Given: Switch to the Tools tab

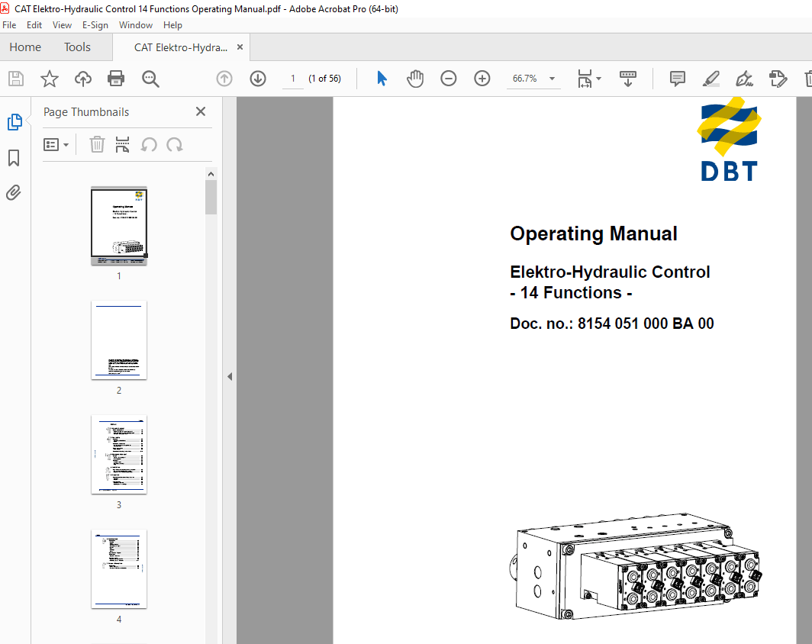Looking at the screenshot, I should coord(77,47).
